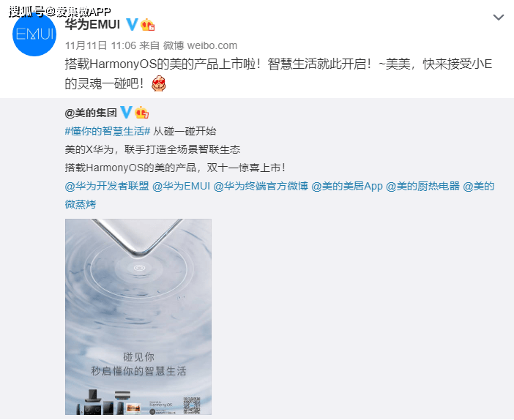Open the #懂你的智慧生活# hashtag topic

click(x=108, y=131)
